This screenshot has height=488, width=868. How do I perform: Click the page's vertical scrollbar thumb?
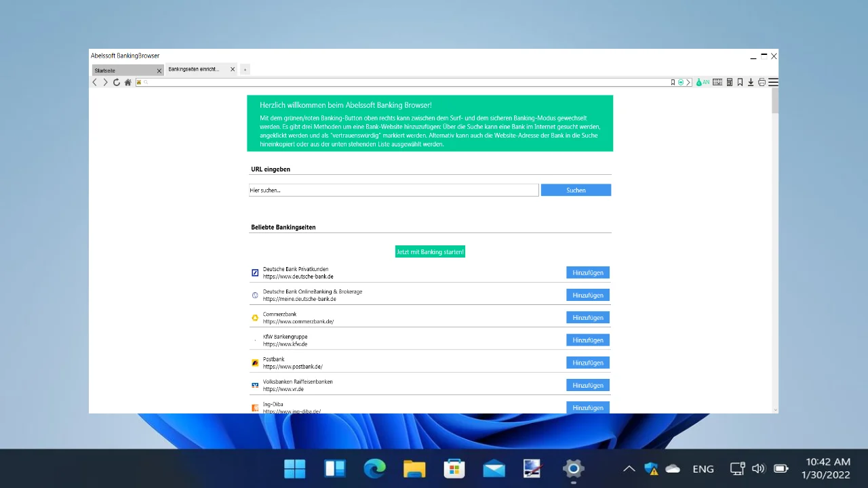[x=775, y=102]
